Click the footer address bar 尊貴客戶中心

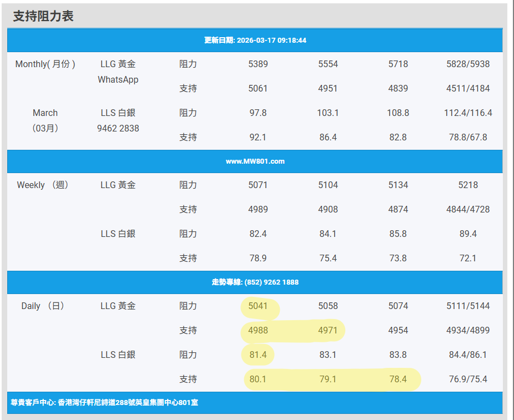[104, 402]
